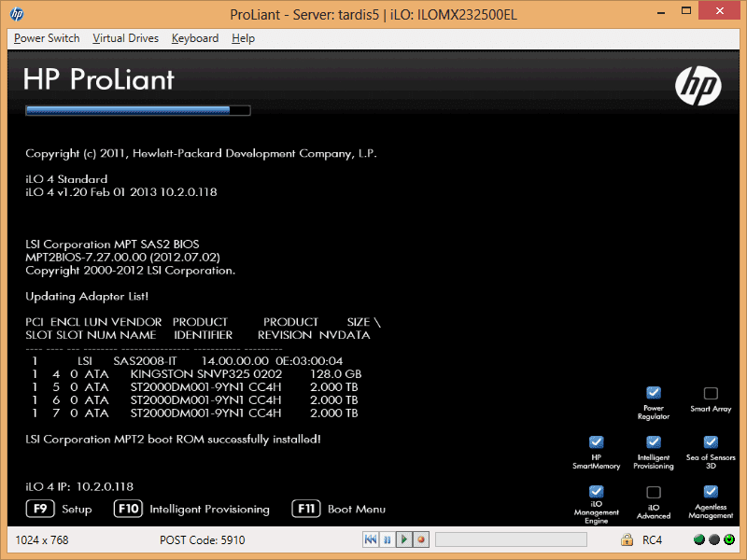Click the green power status icon
The height and width of the screenshot is (560, 747).
click(729, 539)
